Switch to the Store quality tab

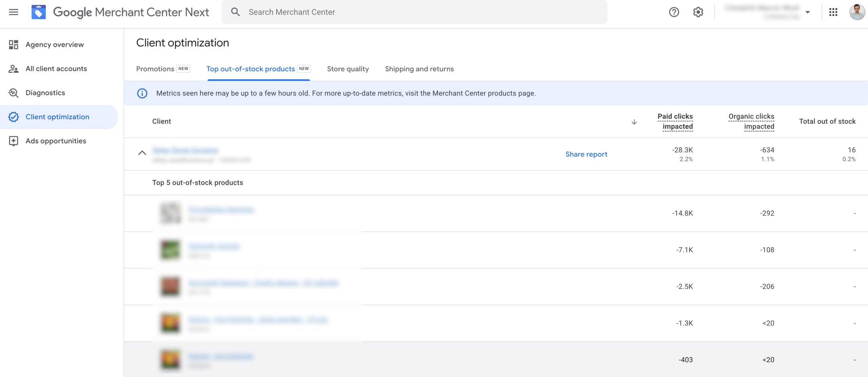coord(348,69)
